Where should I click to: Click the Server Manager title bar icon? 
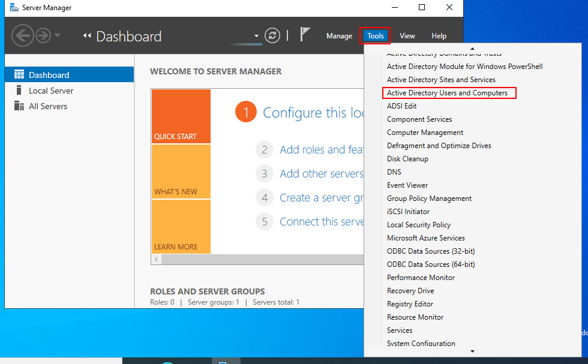pos(14,8)
